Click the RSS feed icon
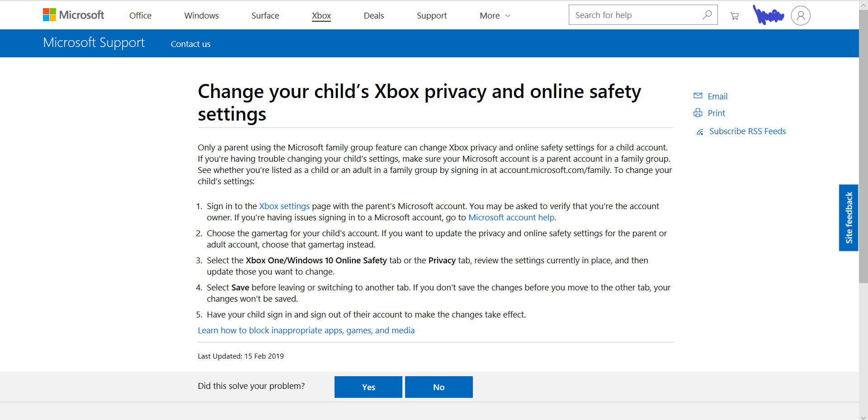 point(700,132)
